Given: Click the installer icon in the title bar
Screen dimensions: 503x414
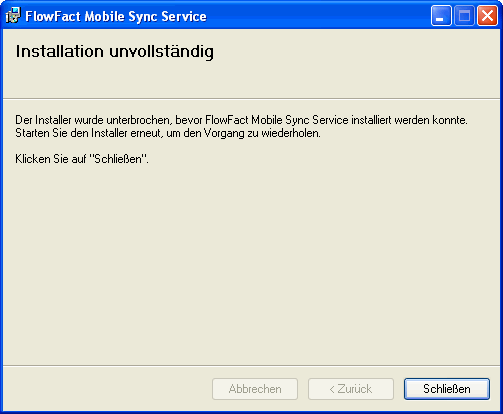Looking at the screenshot, I should point(13,16).
